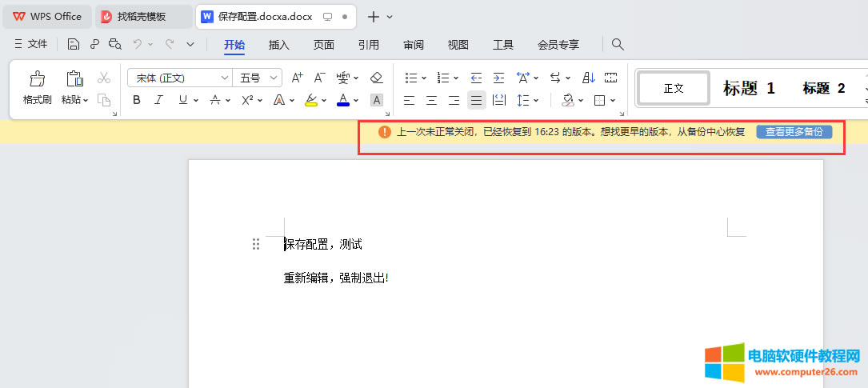Open the font size dropdown 五号
Screen dimensions: 868x388
257,78
